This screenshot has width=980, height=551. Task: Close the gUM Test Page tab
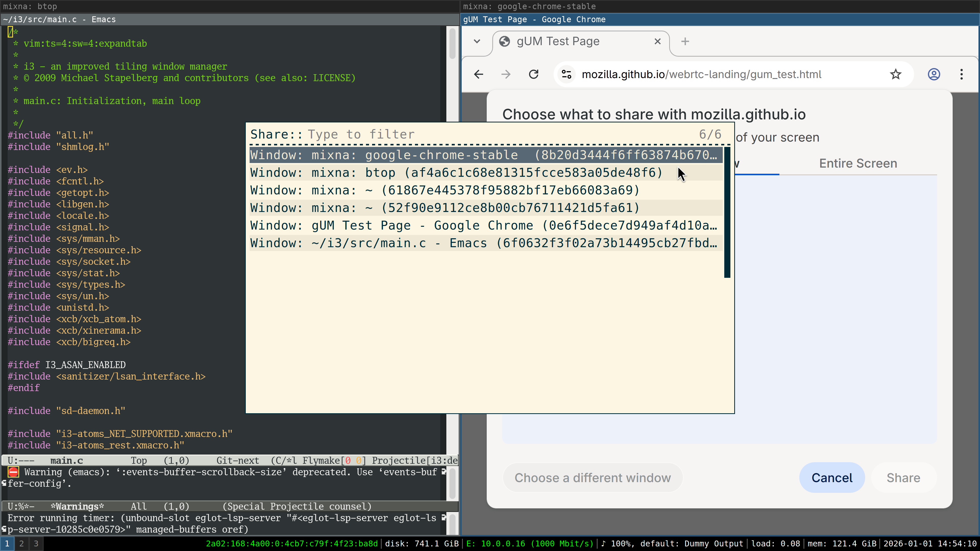(x=657, y=41)
